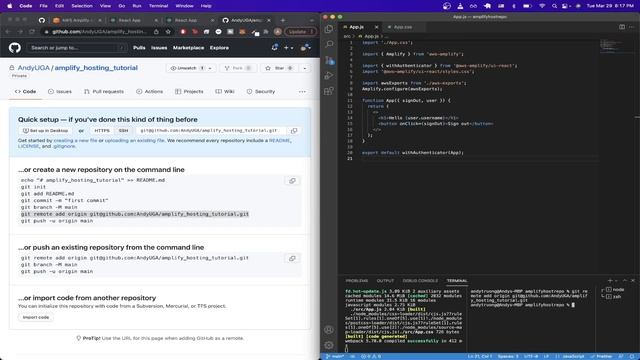The height and width of the screenshot is (360, 640).
Task: Open Source Control view in VS Code
Action: 329,60
